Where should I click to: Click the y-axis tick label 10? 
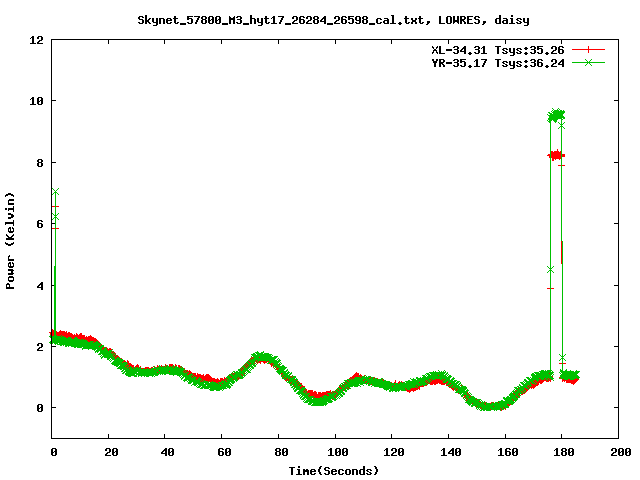pyautogui.click(x=36, y=101)
